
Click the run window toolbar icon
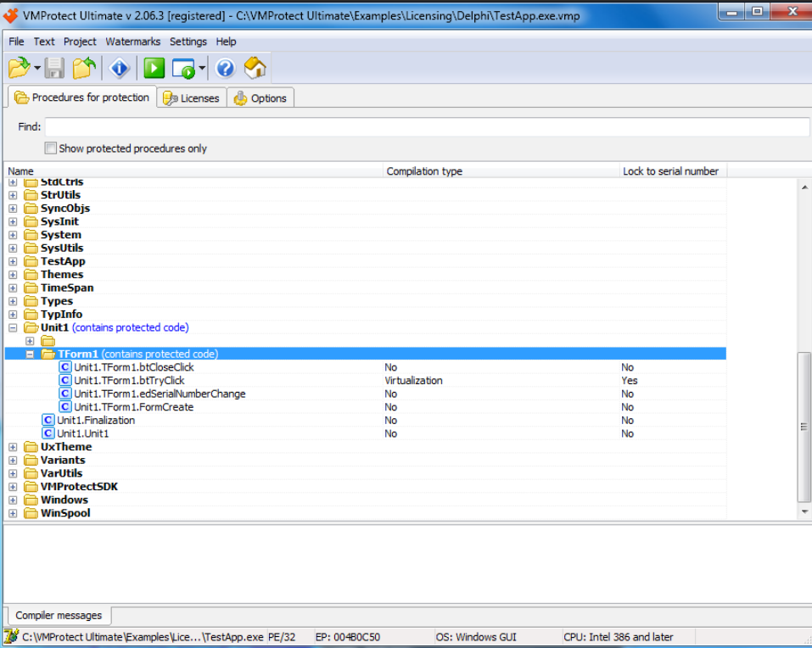(184, 69)
